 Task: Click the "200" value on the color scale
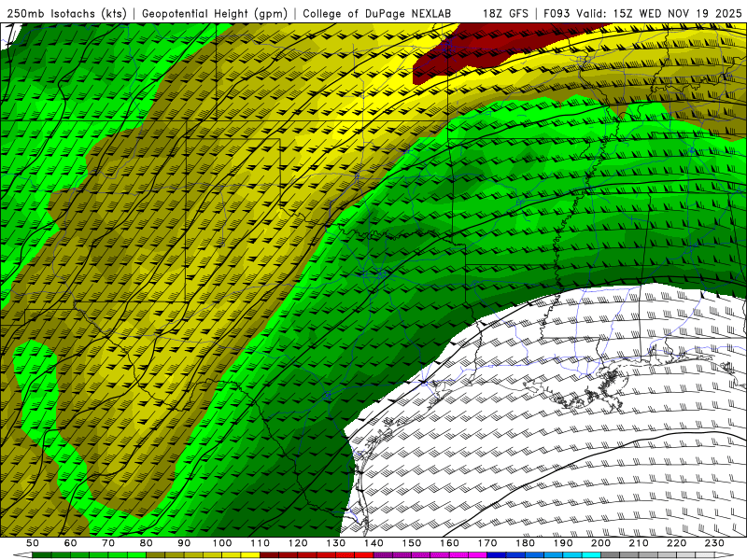(601, 543)
